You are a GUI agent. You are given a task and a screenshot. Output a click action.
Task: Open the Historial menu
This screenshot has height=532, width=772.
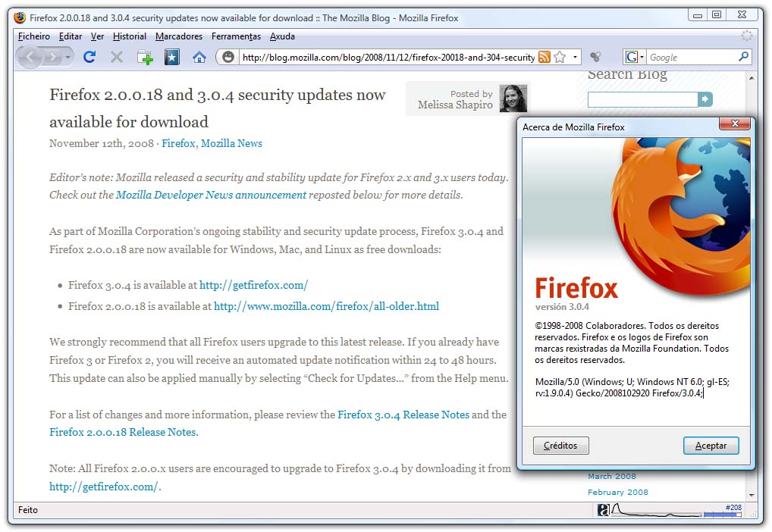click(x=130, y=36)
